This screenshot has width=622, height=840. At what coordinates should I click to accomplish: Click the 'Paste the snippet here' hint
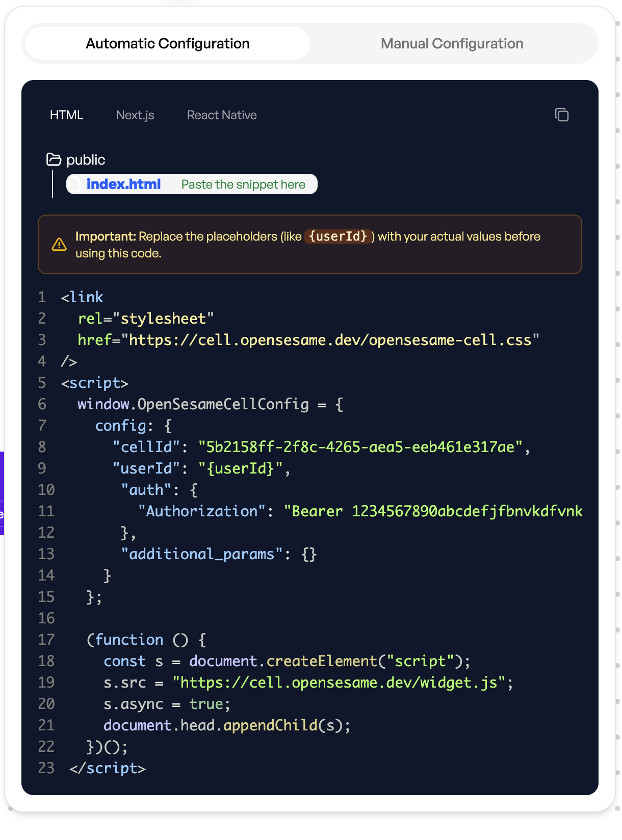coord(243,185)
